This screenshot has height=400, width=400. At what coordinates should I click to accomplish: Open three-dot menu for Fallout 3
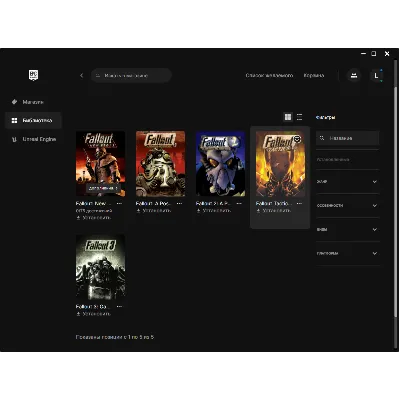(x=119, y=306)
